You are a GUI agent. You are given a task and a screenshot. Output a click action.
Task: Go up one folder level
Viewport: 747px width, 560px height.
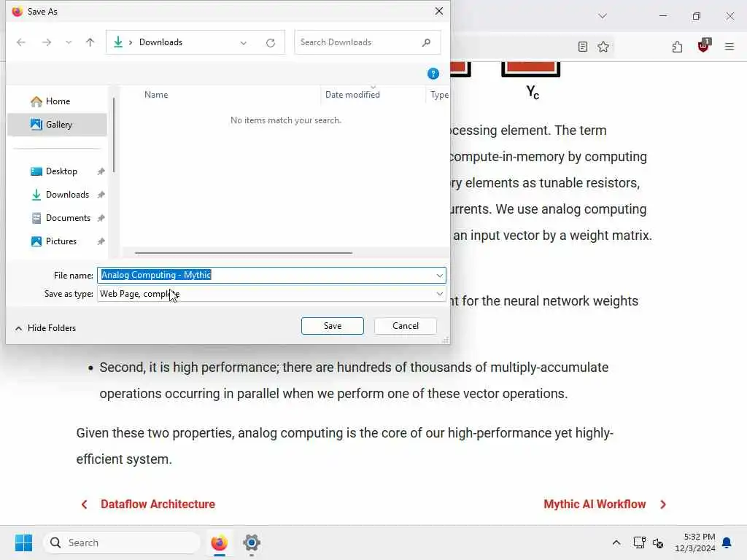tap(90, 42)
